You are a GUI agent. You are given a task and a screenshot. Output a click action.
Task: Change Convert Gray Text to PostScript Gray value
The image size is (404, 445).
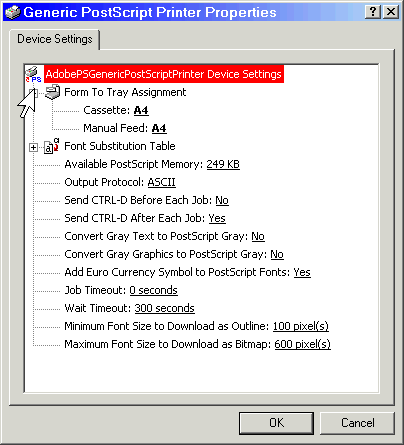[258, 236]
